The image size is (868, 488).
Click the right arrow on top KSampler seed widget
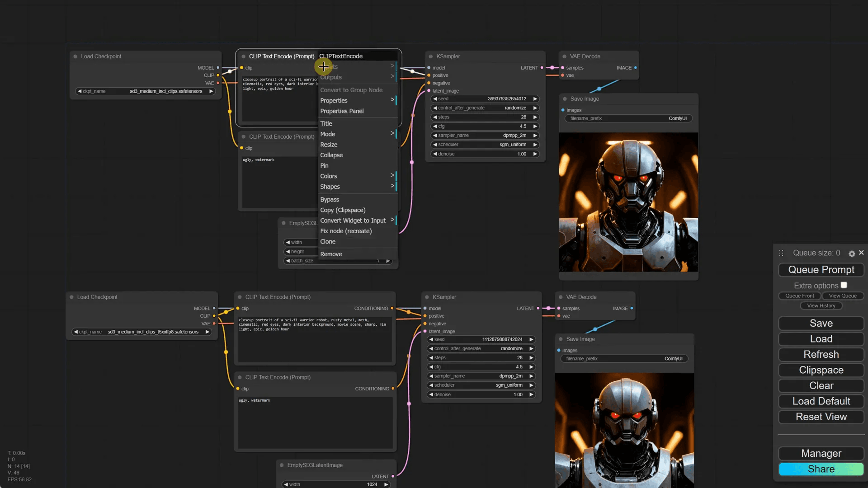tap(535, 99)
